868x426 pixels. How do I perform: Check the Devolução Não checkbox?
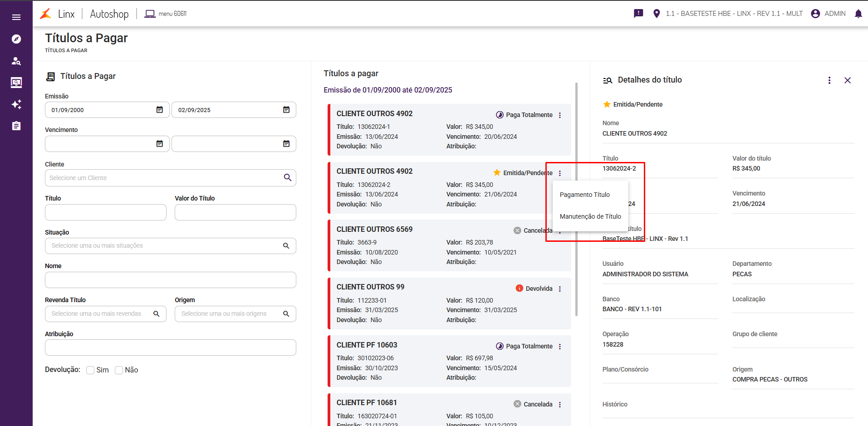(119, 370)
